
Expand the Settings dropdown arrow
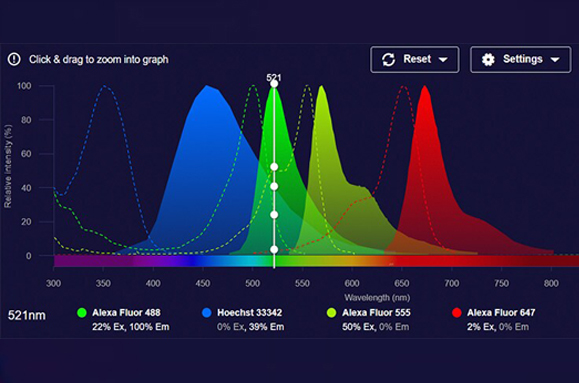click(x=555, y=59)
